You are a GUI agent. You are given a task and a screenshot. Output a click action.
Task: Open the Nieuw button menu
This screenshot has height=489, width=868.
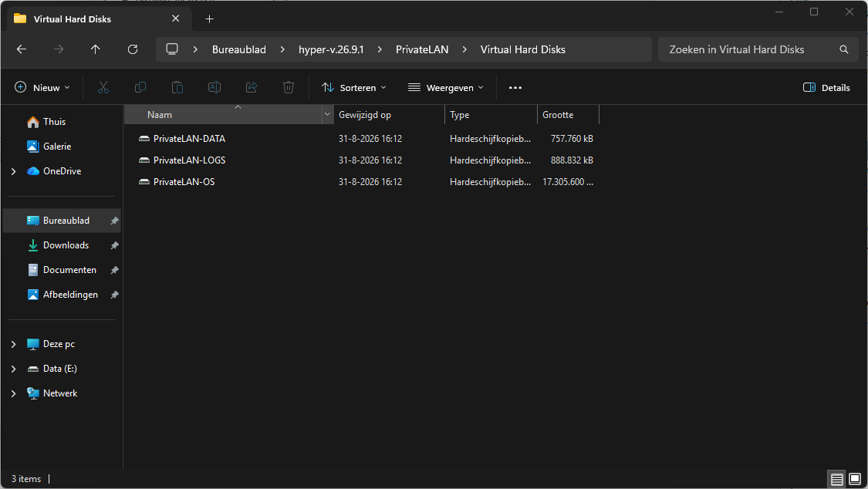pyautogui.click(x=42, y=87)
